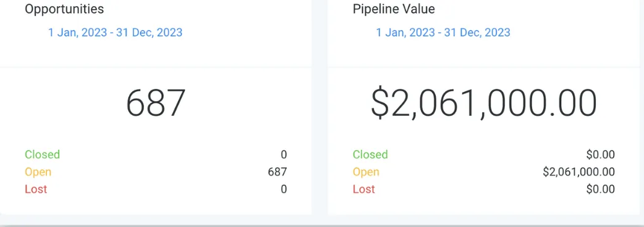This screenshot has height=227, width=644.
Task: Click the Lost pipeline amount $0.00
Action: pyautogui.click(x=601, y=189)
